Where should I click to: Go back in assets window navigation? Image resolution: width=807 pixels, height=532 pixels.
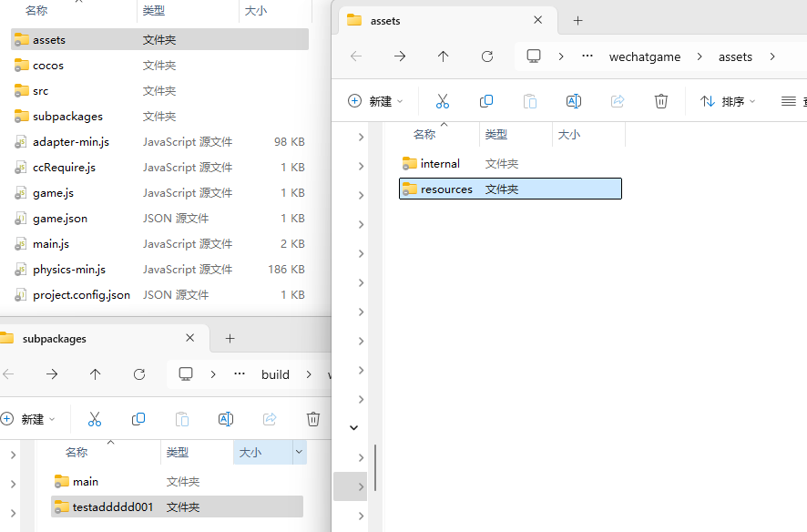(356, 56)
